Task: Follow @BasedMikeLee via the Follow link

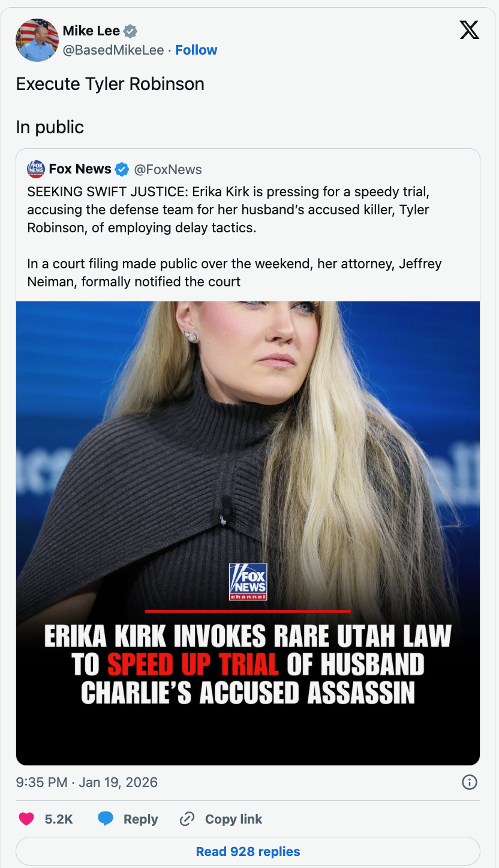Action: tap(196, 50)
